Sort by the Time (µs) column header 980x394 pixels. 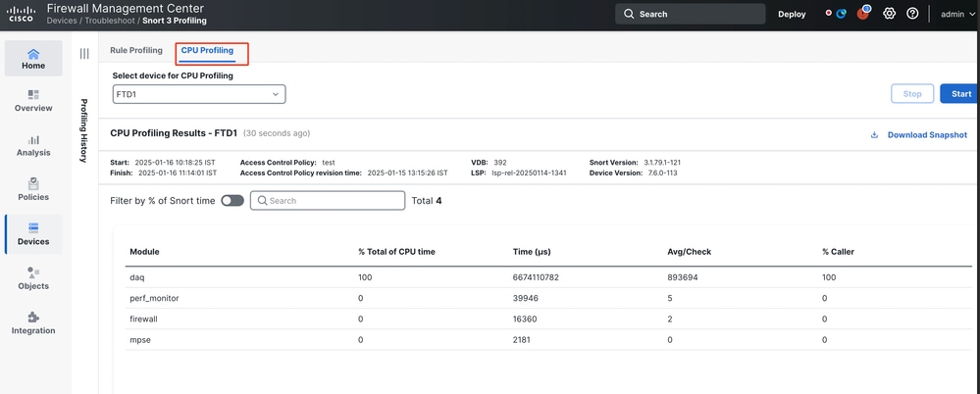pos(532,252)
